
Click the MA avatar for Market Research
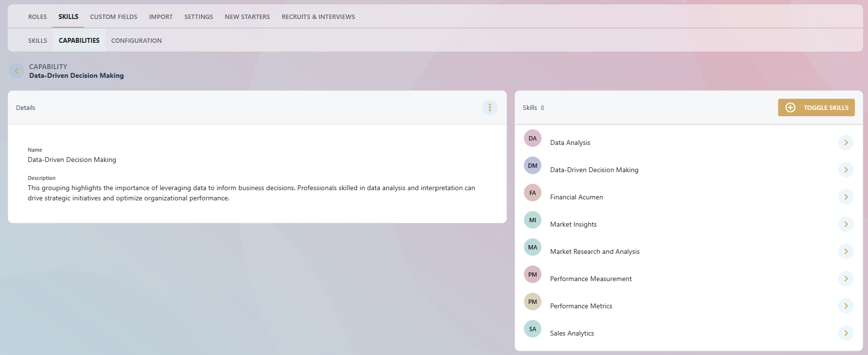pyautogui.click(x=533, y=248)
